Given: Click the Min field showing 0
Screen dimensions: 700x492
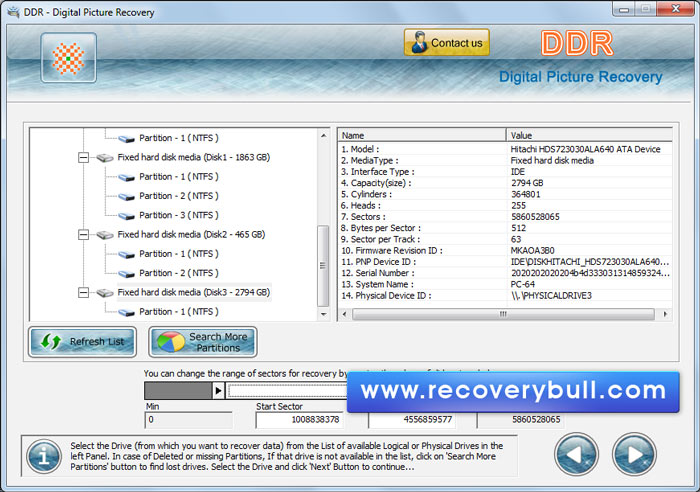Looking at the screenshot, I should [x=188, y=420].
